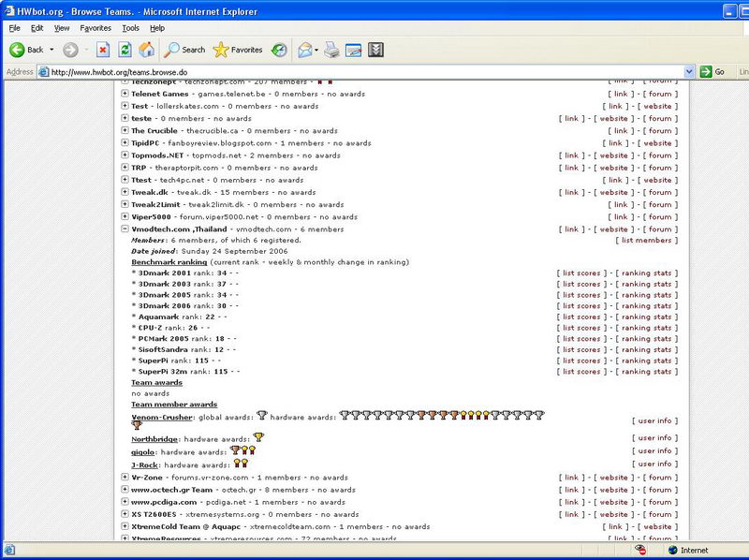Open the Tools menu
The height and width of the screenshot is (560, 749).
pyautogui.click(x=130, y=28)
